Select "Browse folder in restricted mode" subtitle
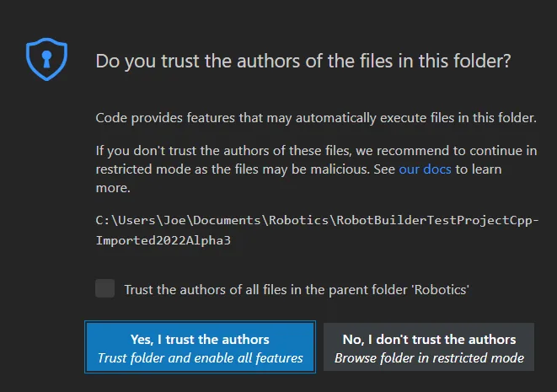 point(429,358)
